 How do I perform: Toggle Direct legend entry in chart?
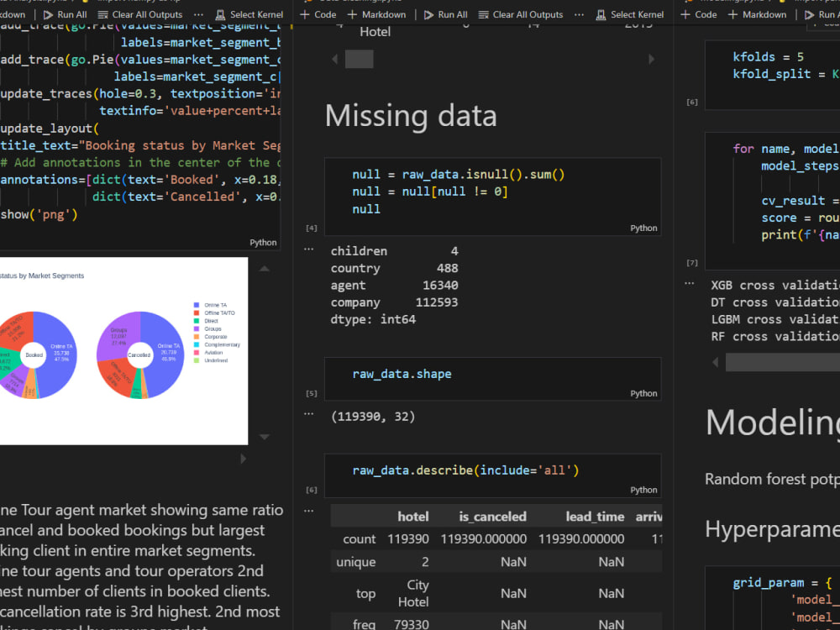coord(207,321)
